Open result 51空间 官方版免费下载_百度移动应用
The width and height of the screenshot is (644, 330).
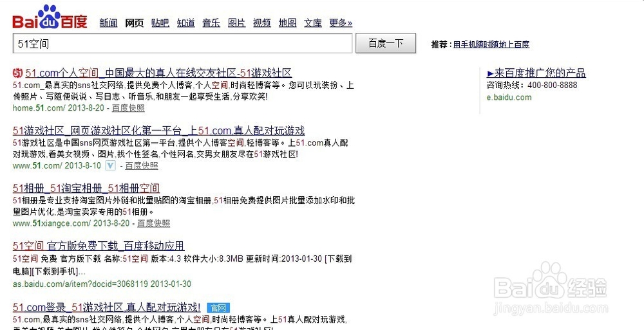click(x=99, y=246)
